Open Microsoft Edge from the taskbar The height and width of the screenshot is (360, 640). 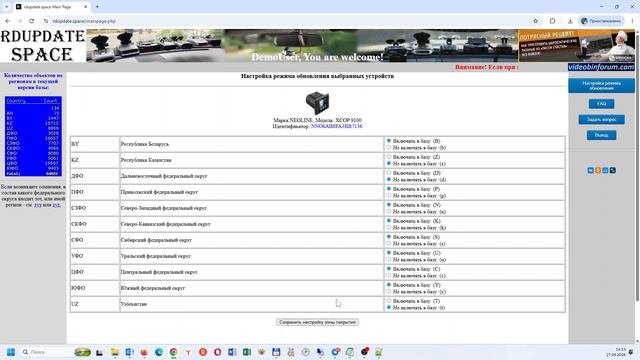point(159,352)
